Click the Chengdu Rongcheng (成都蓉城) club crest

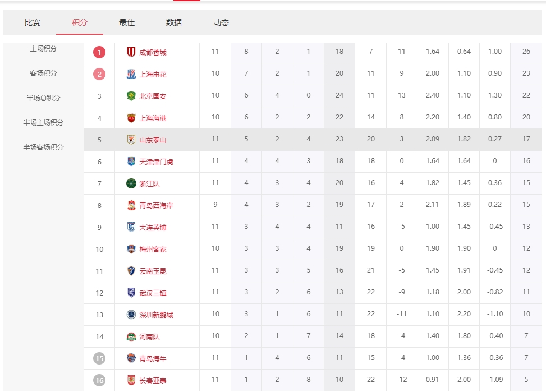click(x=131, y=52)
